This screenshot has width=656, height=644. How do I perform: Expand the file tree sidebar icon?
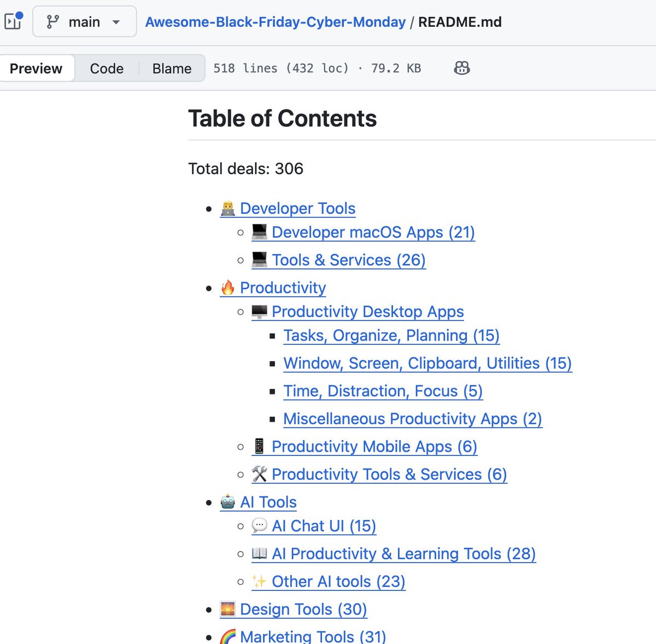(x=13, y=21)
